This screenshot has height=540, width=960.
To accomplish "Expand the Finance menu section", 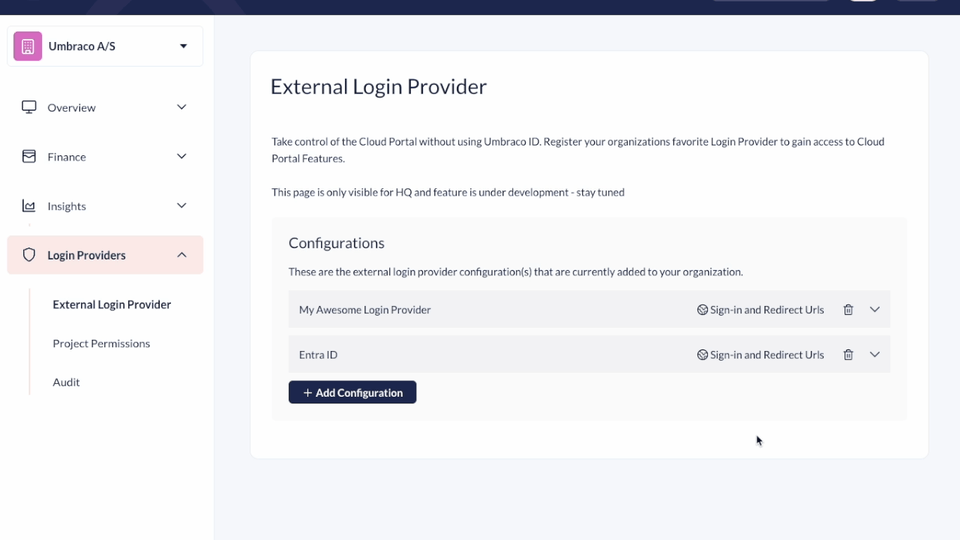I will coord(182,157).
